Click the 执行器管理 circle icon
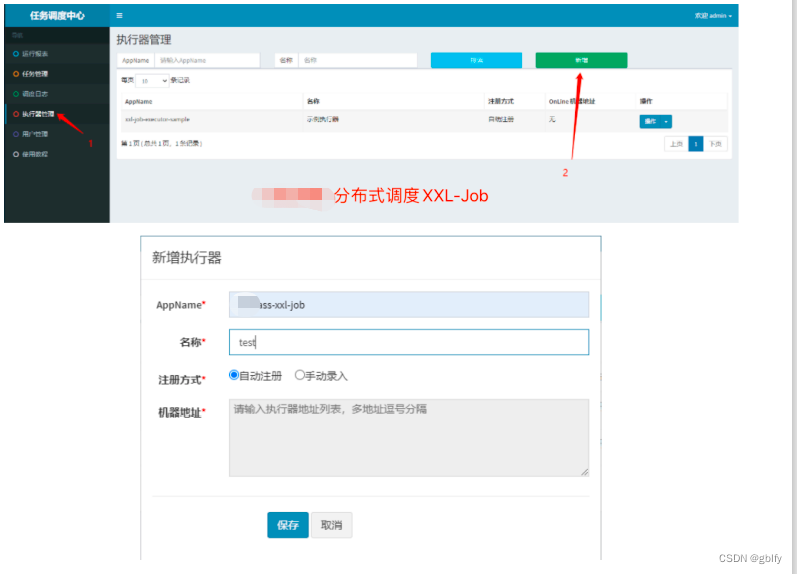This screenshot has width=797, height=574. pos(16,114)
